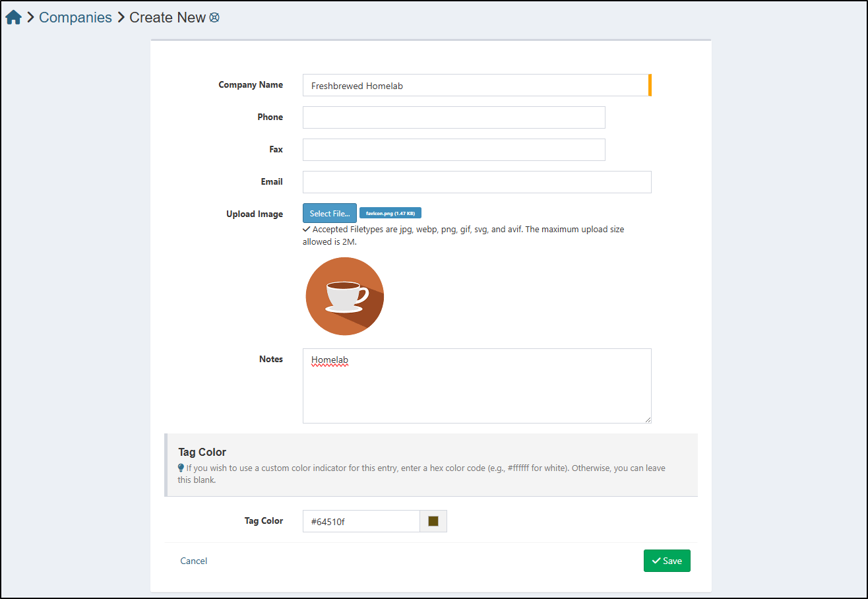Cancel creating the new company

click(x=194, y=561)
